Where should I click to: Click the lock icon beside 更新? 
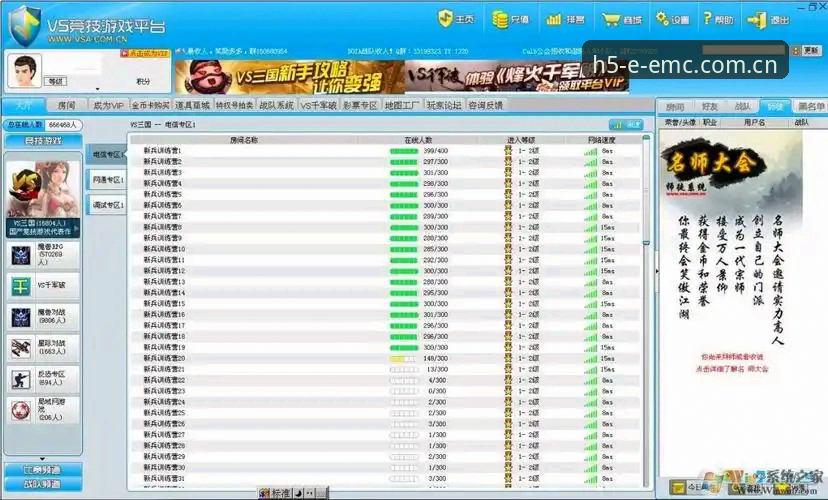click(796, 51)
